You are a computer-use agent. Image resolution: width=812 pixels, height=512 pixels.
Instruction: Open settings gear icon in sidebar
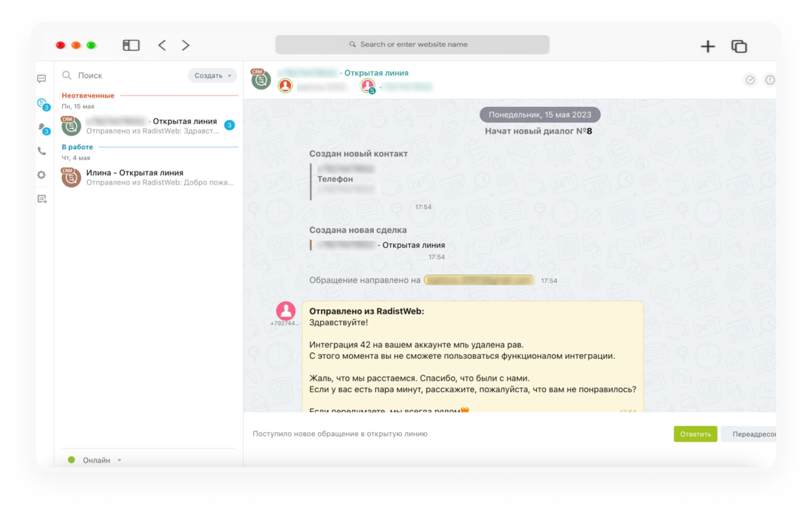tap(41, 175)
